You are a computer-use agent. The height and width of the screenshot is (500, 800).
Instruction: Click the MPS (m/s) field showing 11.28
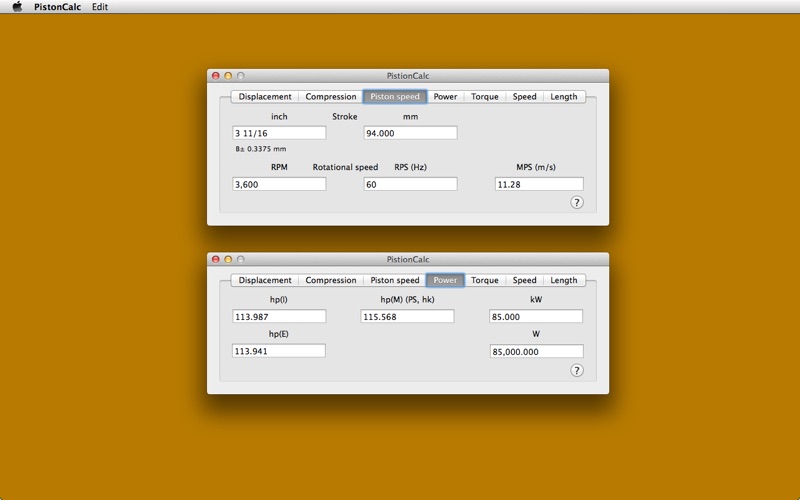coord(539,184)
